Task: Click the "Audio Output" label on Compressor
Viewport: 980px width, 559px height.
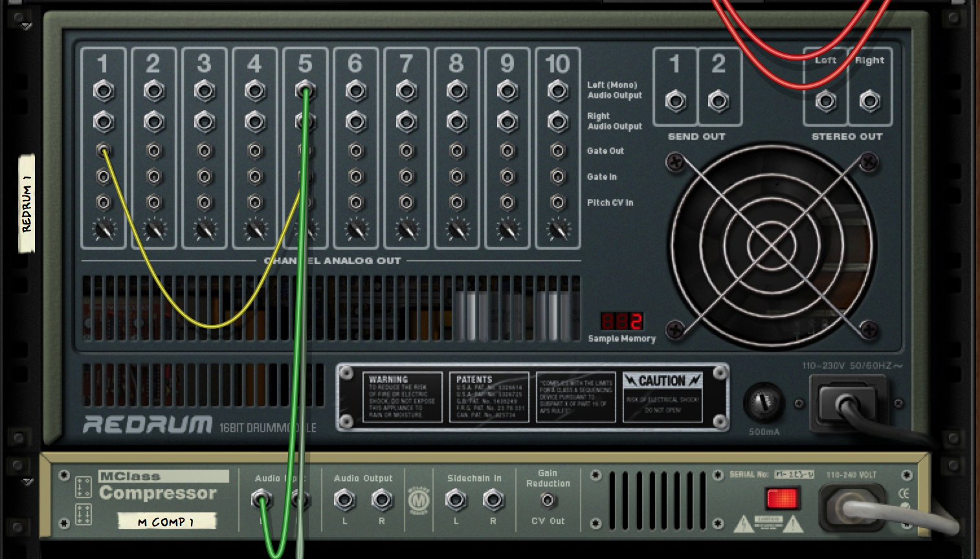Action: pos(363,478)
